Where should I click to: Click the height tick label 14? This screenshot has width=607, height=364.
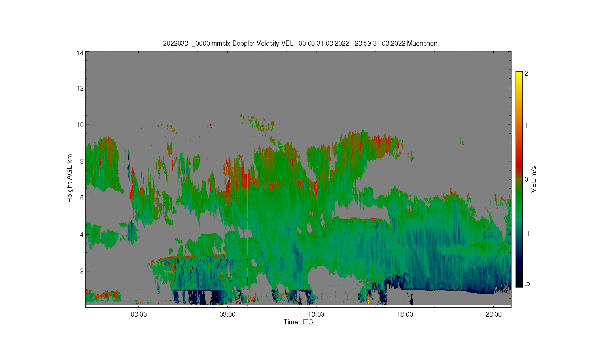[x=80, y=53]
